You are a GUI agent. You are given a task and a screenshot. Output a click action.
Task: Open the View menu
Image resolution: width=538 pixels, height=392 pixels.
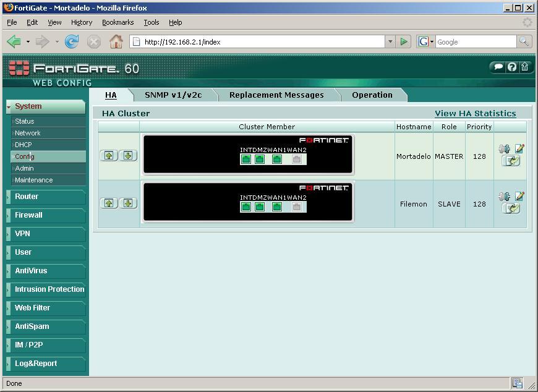click(x=54, y=22)
